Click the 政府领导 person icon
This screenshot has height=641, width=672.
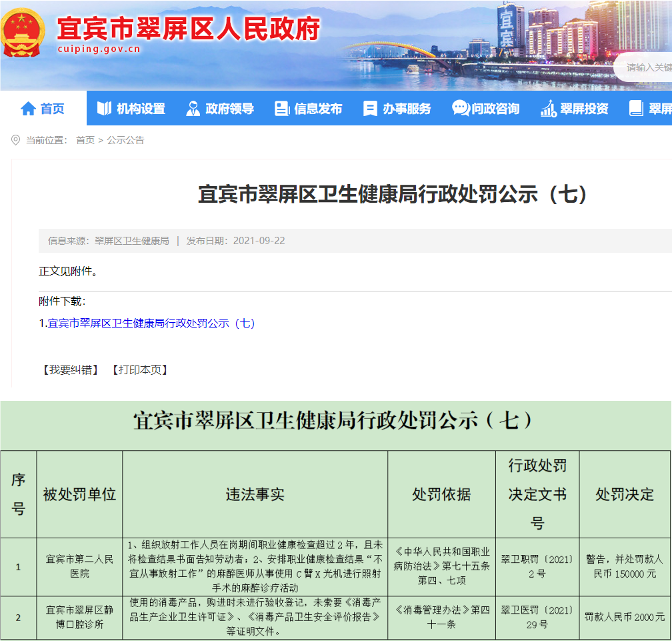[x=193, y=109]
